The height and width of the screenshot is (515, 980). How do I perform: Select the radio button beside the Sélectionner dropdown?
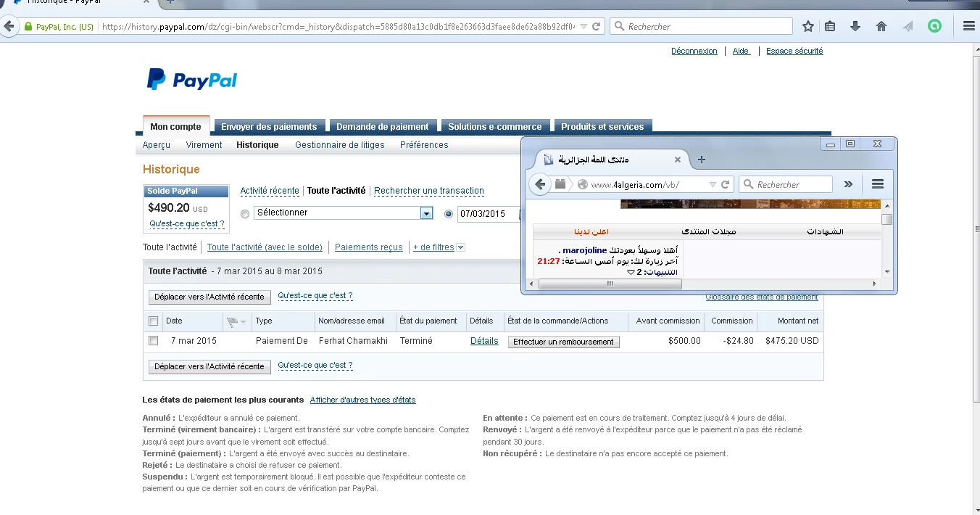click(x=245, y=213)
